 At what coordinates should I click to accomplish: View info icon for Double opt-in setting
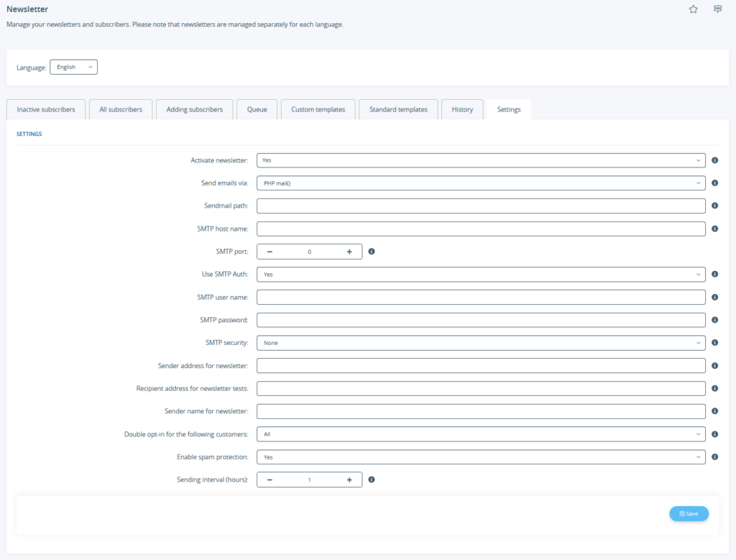[714, 433]
